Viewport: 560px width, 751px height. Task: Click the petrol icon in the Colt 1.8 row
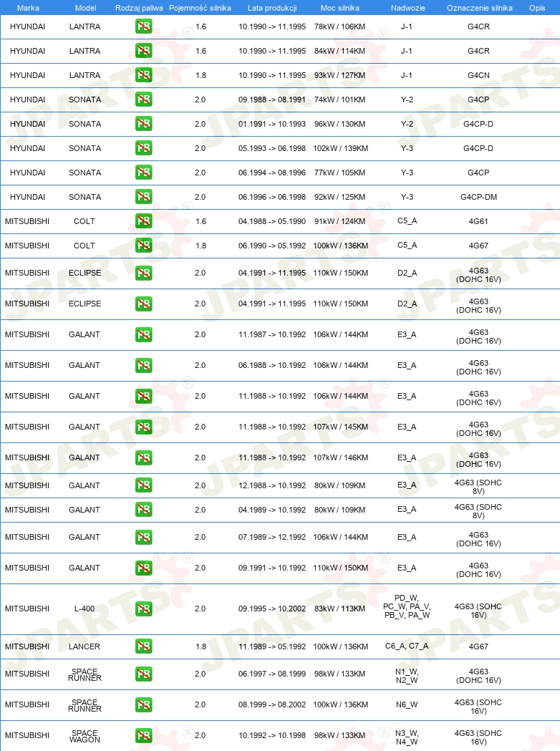pos(144,246)
